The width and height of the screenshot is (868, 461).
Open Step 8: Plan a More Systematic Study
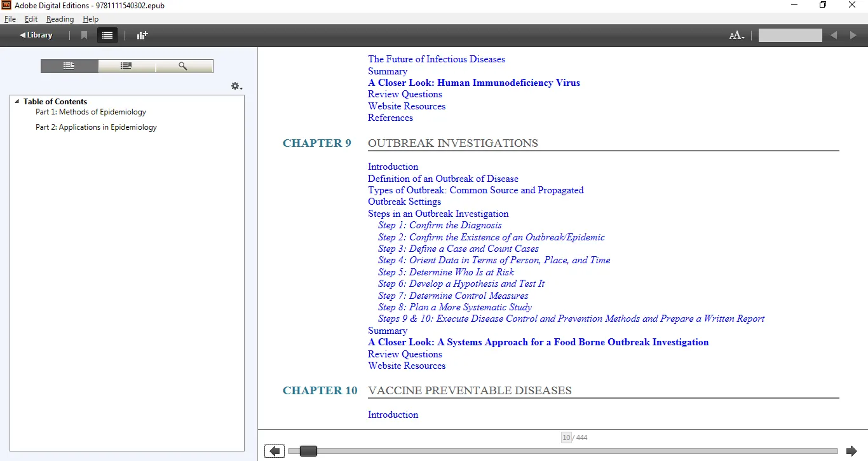point(455,307)
